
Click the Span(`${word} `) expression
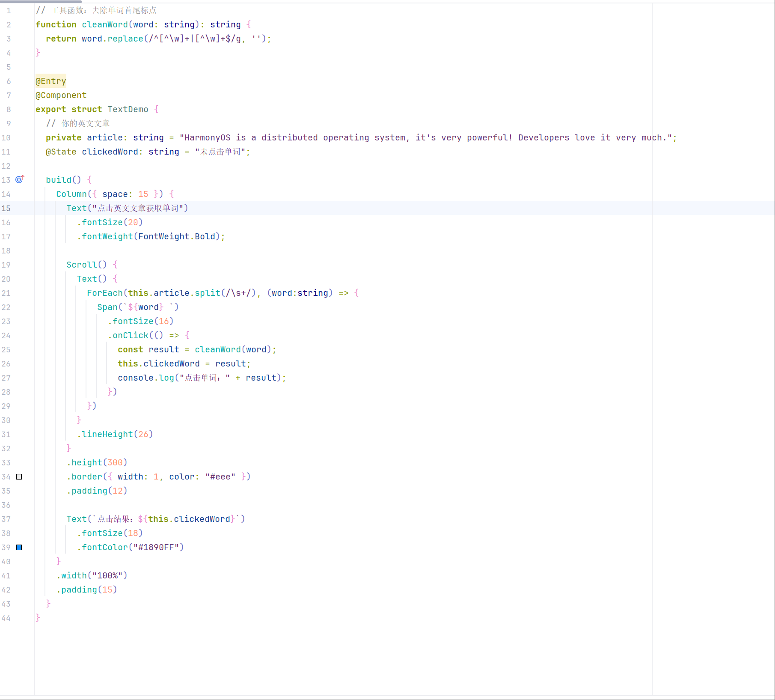(138, 307)
